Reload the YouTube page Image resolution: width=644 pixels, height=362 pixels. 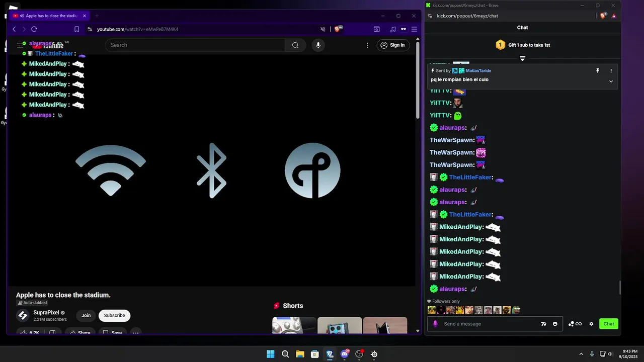(34, 29)
